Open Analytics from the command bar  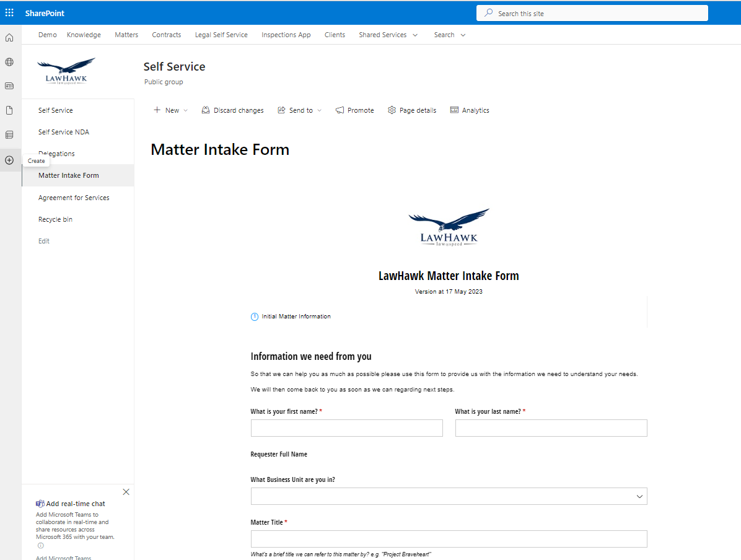[469, 110]
